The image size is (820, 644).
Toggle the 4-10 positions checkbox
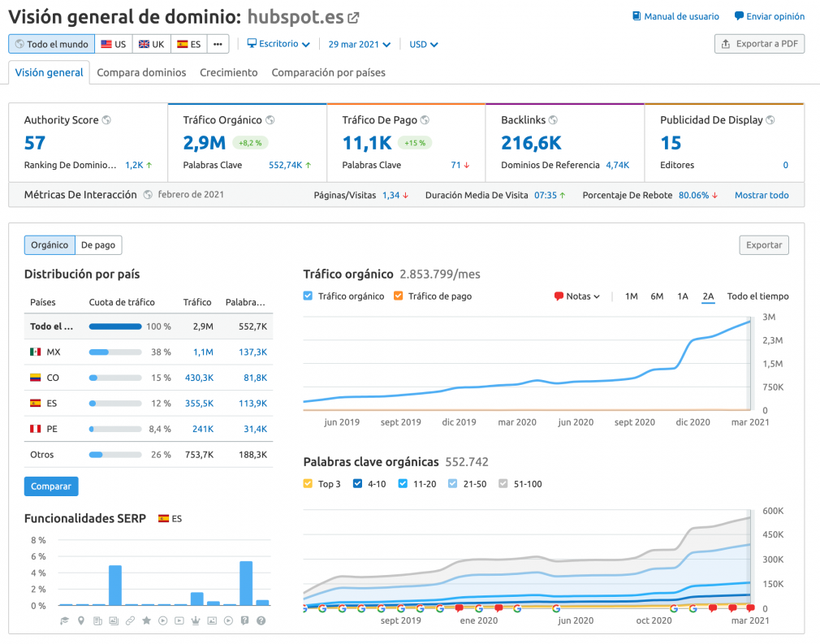[x=358, y=484]
